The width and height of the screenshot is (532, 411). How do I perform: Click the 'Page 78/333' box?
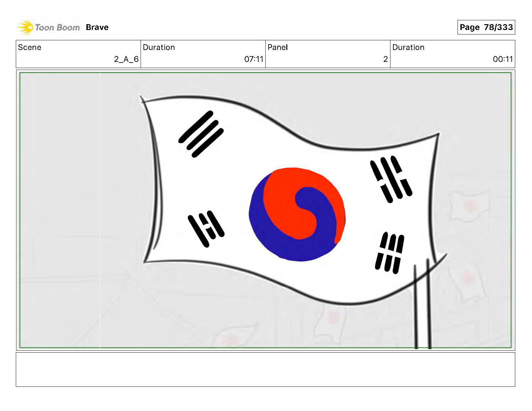(486, 27)
